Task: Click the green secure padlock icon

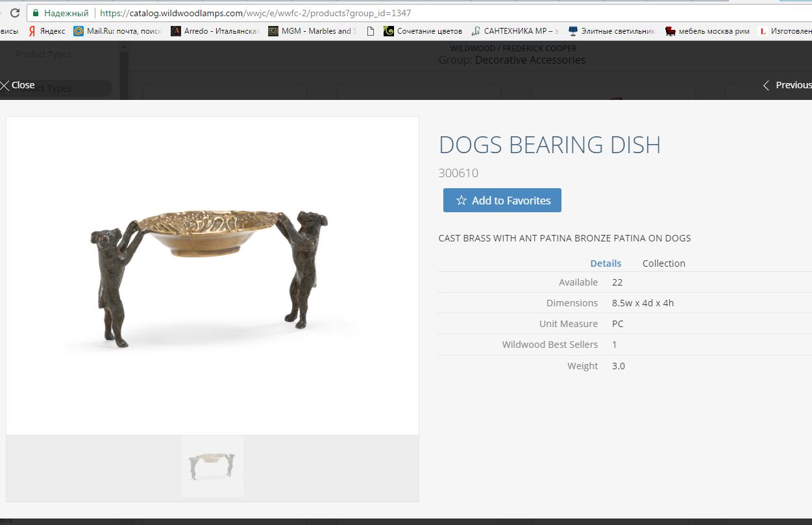Action: coord(36,13)
